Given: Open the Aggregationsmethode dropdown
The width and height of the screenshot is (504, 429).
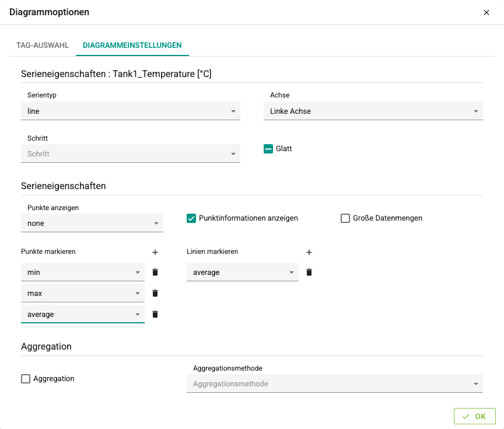Looking at the screenshot, I should [x=335, y=383].
